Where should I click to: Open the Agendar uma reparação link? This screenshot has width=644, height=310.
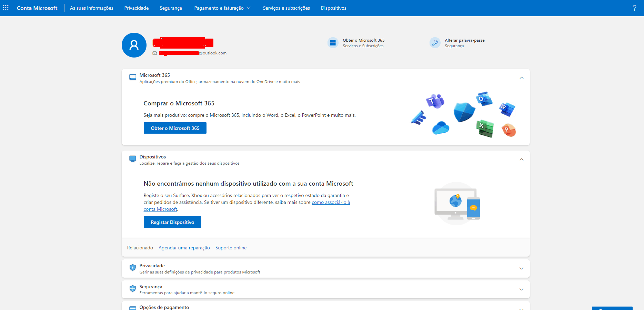pos(184,248)
